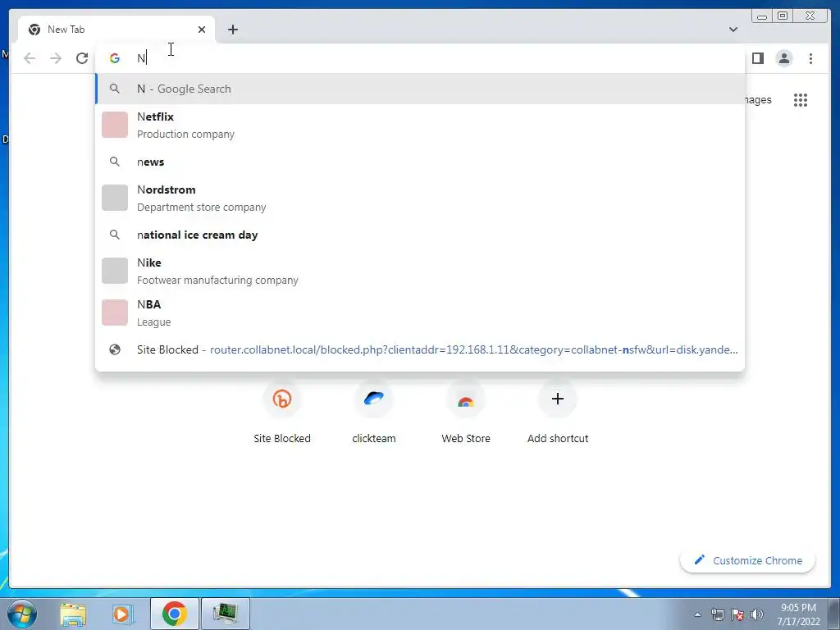The height and width of the screenshot is (630, 840).
Task: Click the Customize Chrome button
Action: (748, 560)
